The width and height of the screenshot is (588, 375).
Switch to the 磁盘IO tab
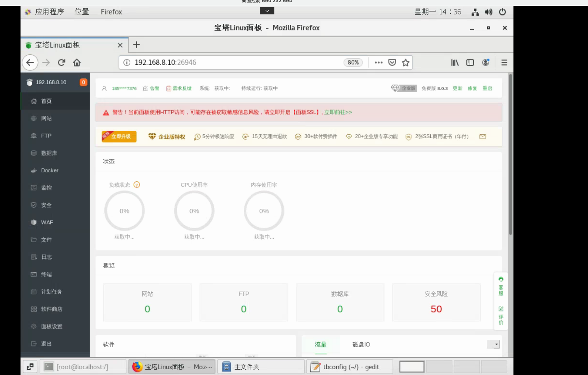361,344
